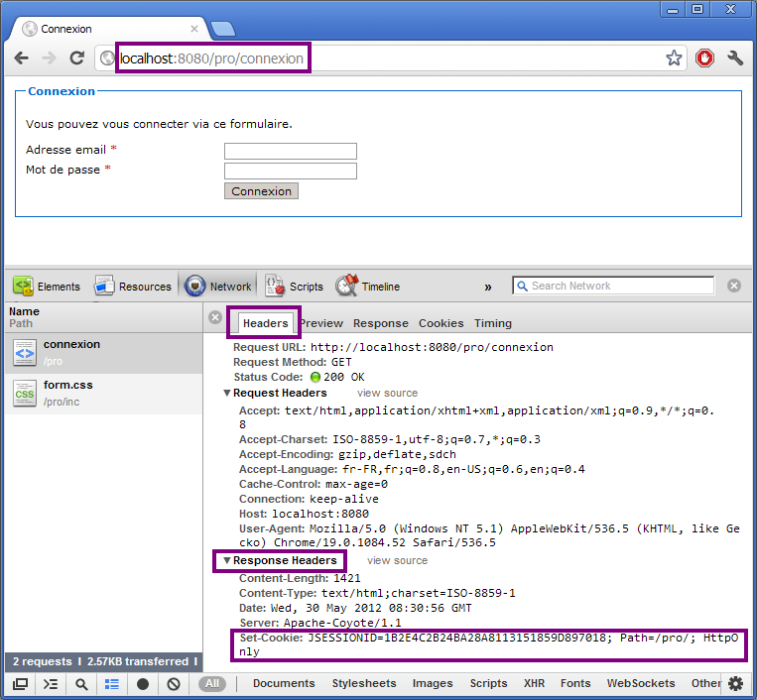The height and width of the screenshot is (700, 757).
Task: Focus the Search Network field
Action: pyautogui.click(x=613, y=286)
